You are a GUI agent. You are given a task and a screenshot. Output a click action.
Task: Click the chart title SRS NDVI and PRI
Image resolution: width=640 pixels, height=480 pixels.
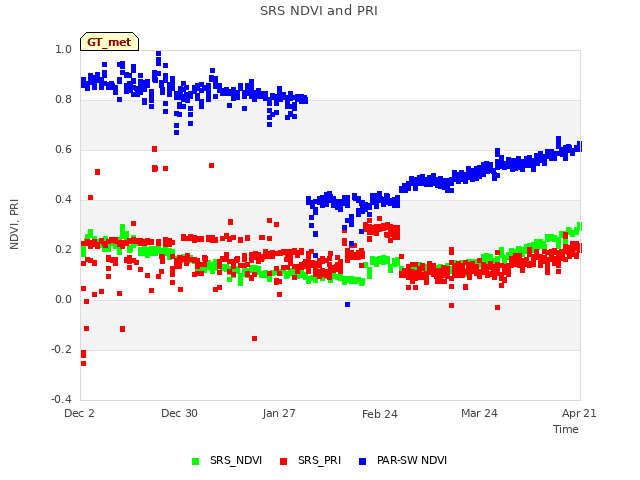point(319,10)
